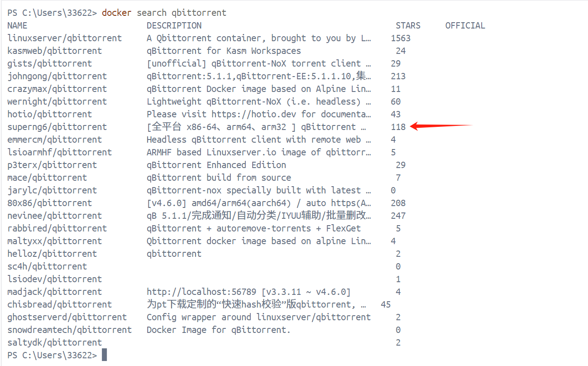The height and width of the screenshot is (366, 588).
Task: Click the 80x86/qbittorrent image name
Action: [x=49, y=203]
